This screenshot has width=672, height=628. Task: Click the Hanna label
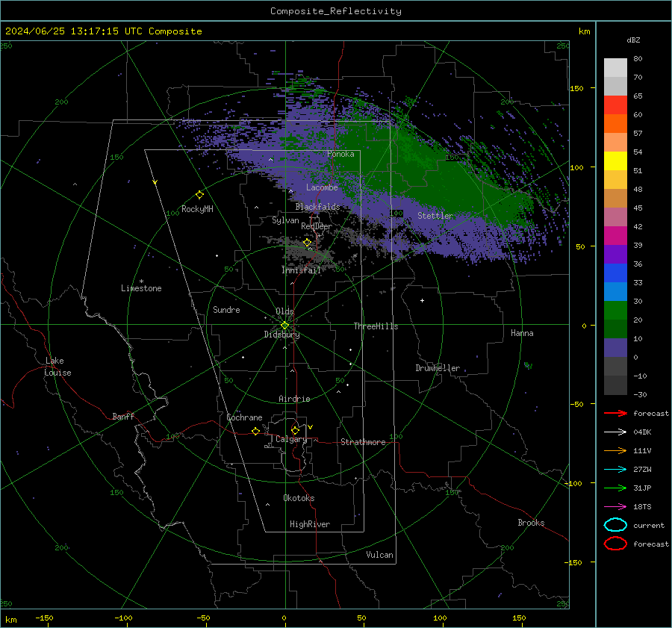click(x=522, y=333)
